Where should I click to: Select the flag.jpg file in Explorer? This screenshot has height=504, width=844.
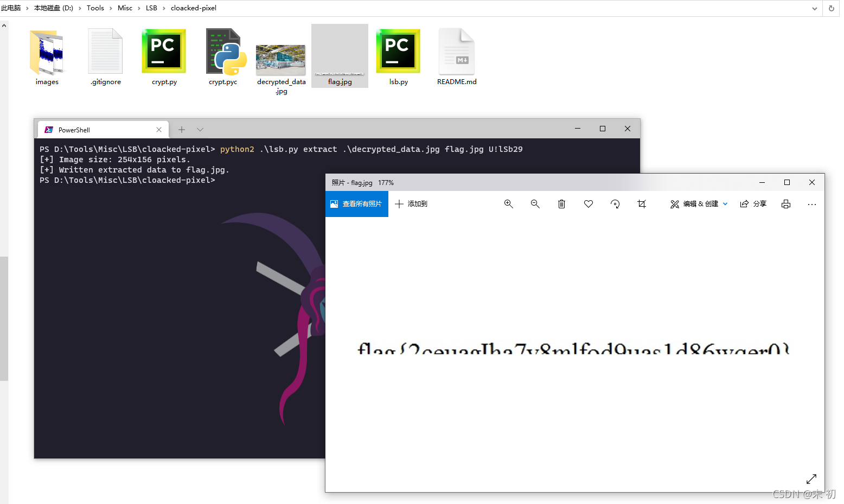click(x=340, y=56)
